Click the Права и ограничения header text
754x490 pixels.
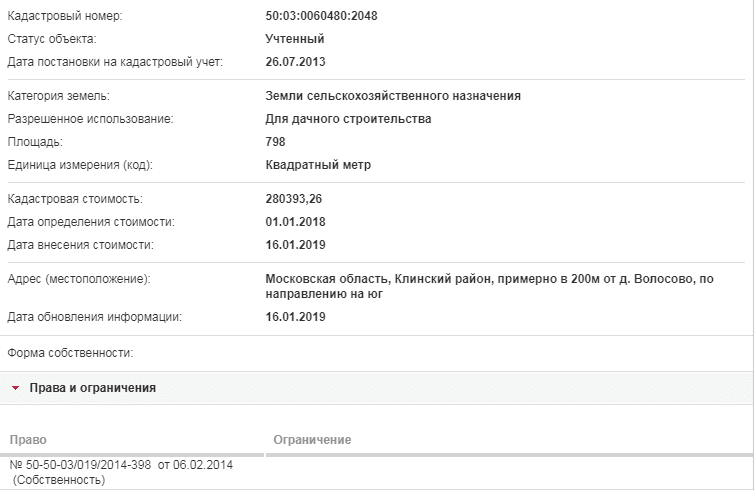pos(93,388)
